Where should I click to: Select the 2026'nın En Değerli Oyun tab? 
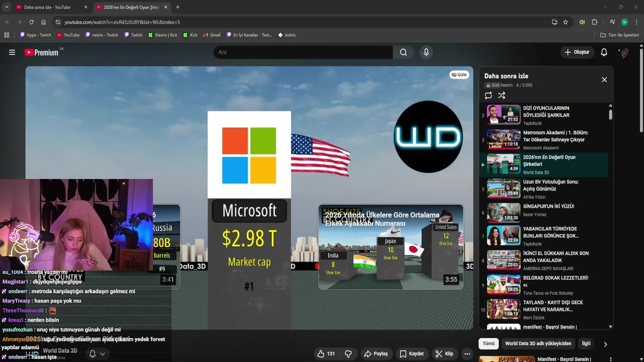[131, 7]
